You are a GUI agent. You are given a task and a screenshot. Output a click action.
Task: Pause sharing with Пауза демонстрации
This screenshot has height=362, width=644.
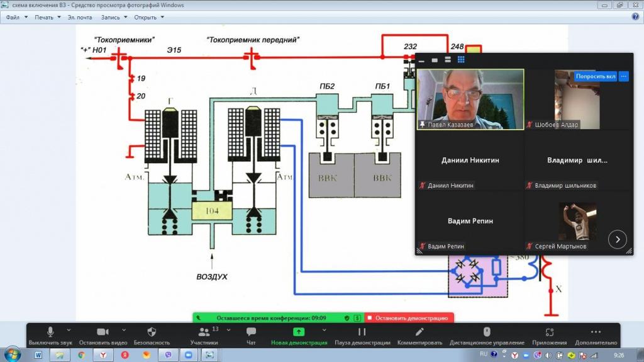[362, 336]
